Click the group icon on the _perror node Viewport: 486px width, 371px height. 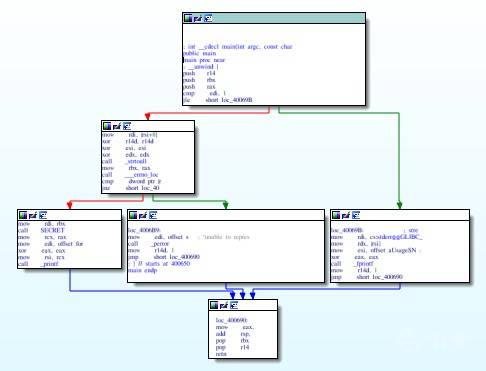[x=153, y=216]
